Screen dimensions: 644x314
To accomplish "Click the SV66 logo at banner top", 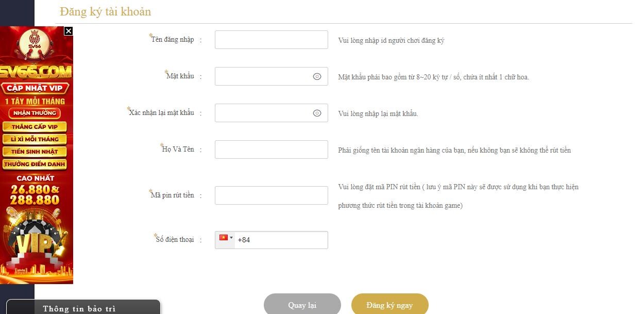I will click(36, 39).
